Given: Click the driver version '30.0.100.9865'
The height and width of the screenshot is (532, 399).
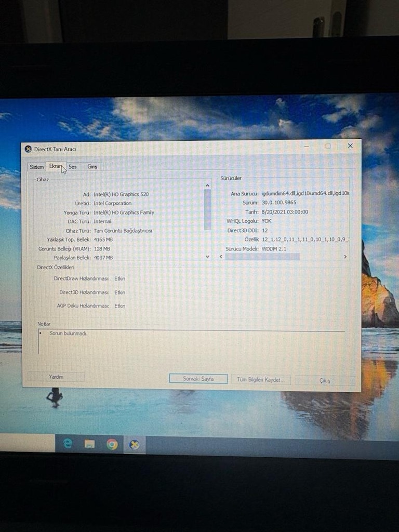Looking at the screenshot, I should 279,202.
